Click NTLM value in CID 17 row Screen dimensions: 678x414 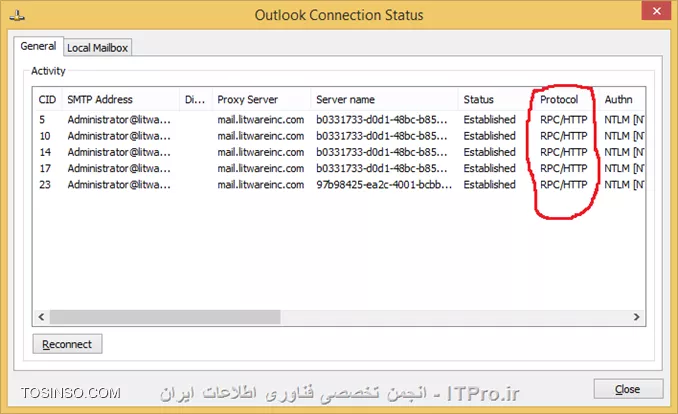tap(624, 168)
